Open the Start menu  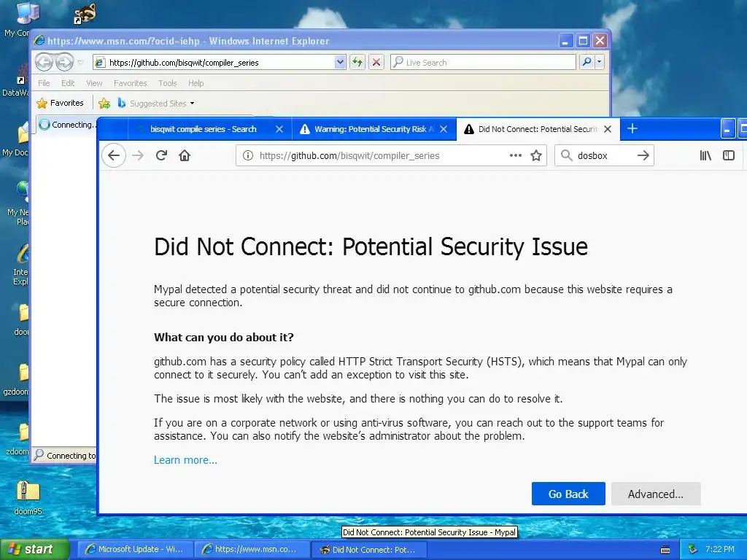(35, 549)
